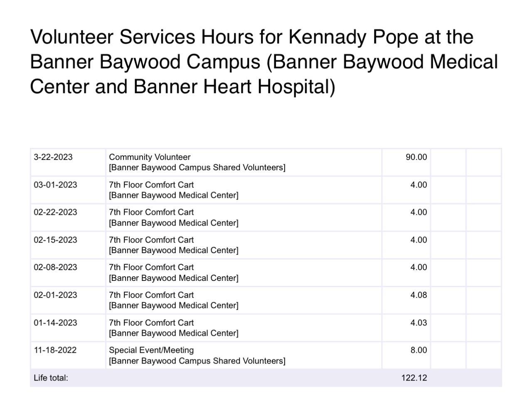532x413 pixels.
Task: Click Comfort Cart entry for 02-15-2023 row
Action: [151, 240]
